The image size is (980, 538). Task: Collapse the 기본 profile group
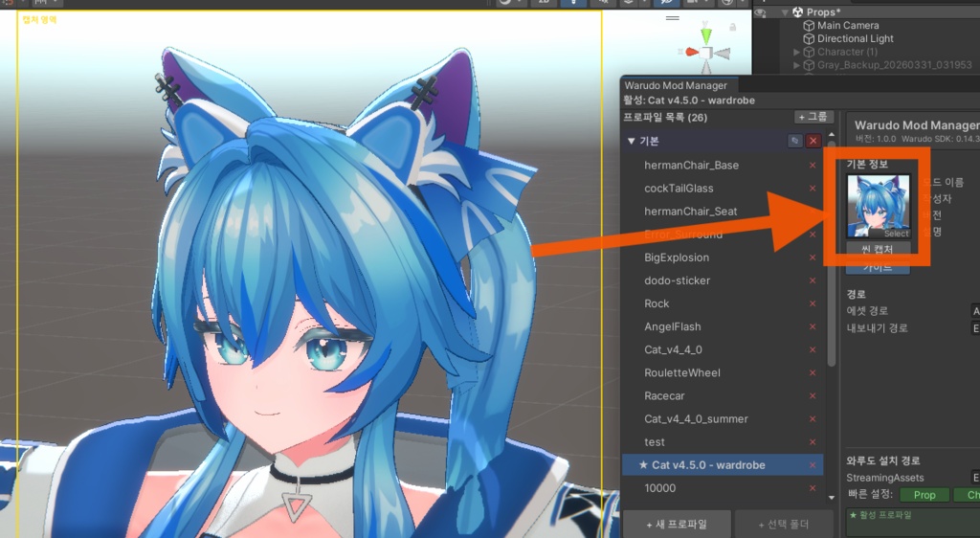pos(632,142)
